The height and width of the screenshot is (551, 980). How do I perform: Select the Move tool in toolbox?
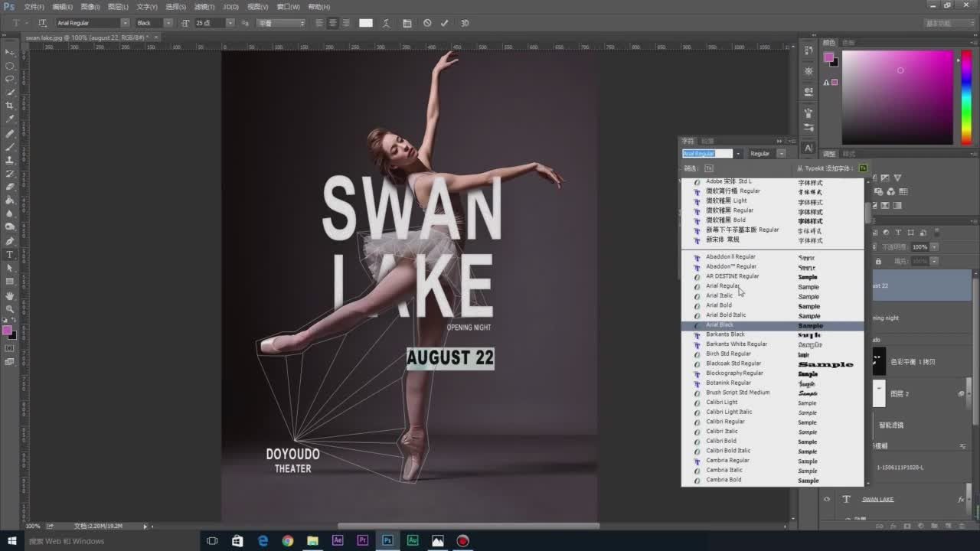pyautogui.click(x=10, y=52)
